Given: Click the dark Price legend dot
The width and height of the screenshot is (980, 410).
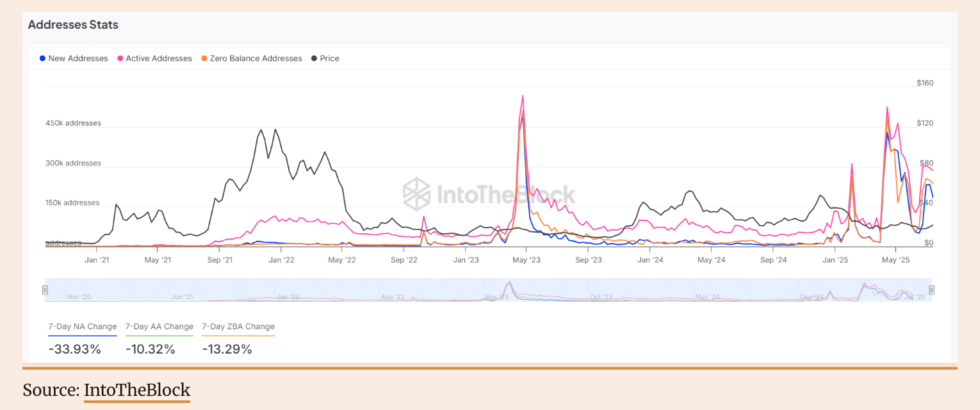Looking at the screenshot, I should pos(314,58).
